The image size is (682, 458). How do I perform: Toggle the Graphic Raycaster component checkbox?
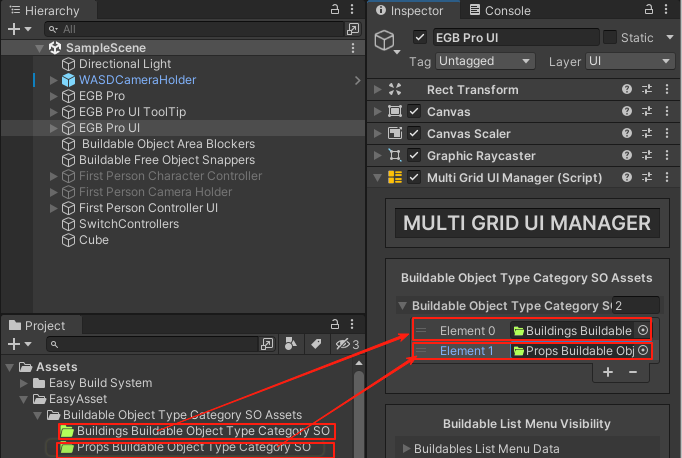tap(414, 155)
